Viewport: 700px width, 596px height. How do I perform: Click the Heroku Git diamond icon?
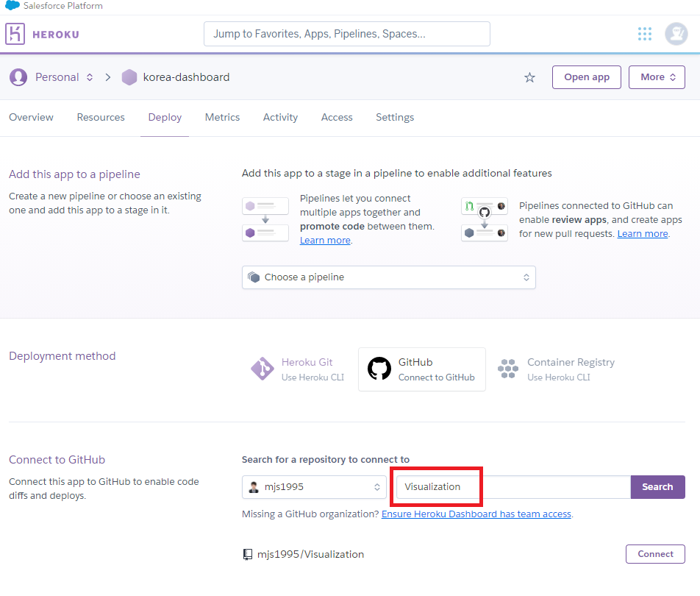tap(262, 369)
